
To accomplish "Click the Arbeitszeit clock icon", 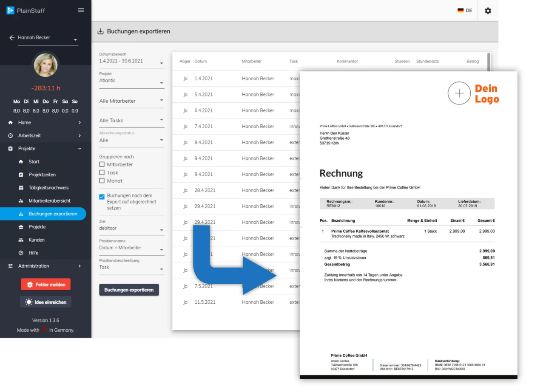I will (11, 136).
